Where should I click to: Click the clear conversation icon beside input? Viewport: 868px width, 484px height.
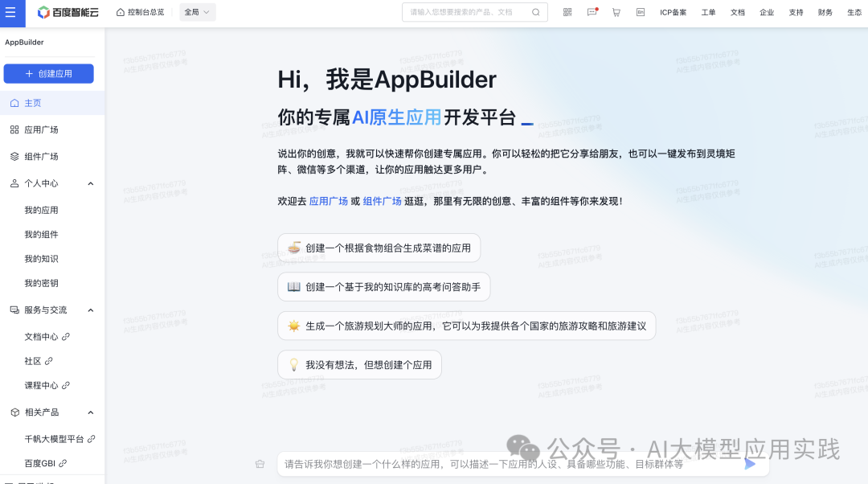tap(260, 464)
